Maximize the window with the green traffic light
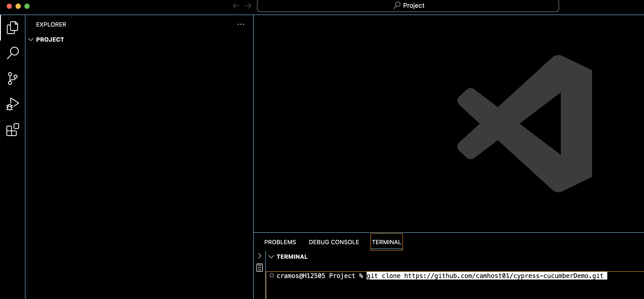Viewport: 644px width, 299px height. (27, 6)
